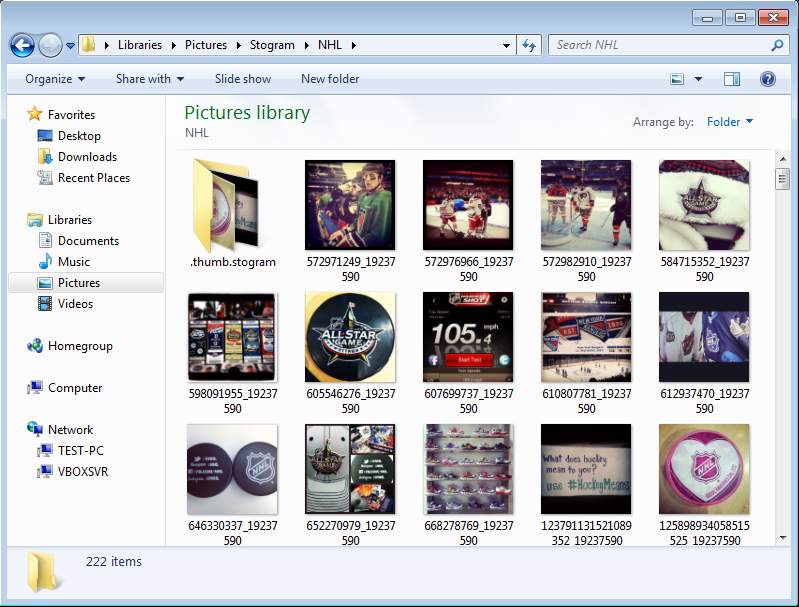
Task: Open the Help question mark icon
Action: tap(767, 79)
